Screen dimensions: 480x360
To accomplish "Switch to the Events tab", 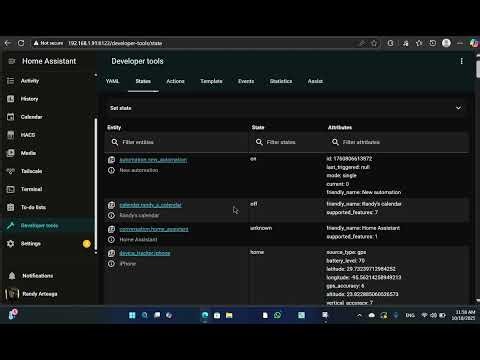I will click(x=246, y=81).
